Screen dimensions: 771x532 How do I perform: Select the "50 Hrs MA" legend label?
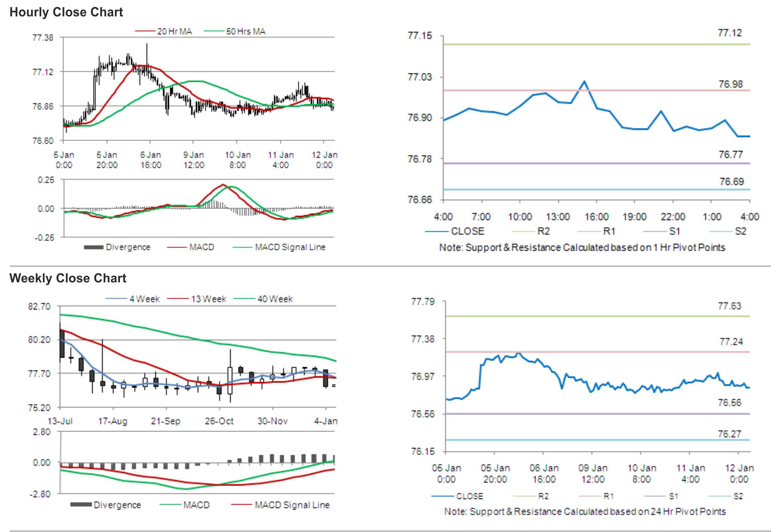(246, 31)
